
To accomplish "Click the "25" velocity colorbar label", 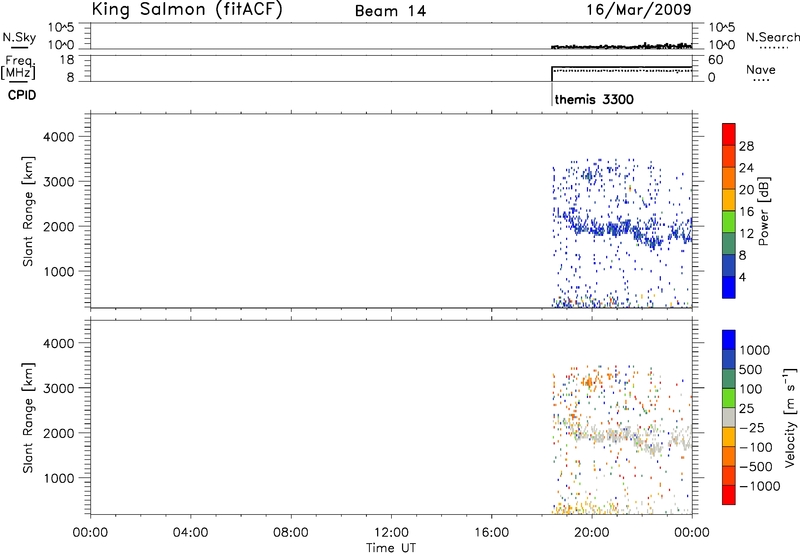I will pos(746,408).
